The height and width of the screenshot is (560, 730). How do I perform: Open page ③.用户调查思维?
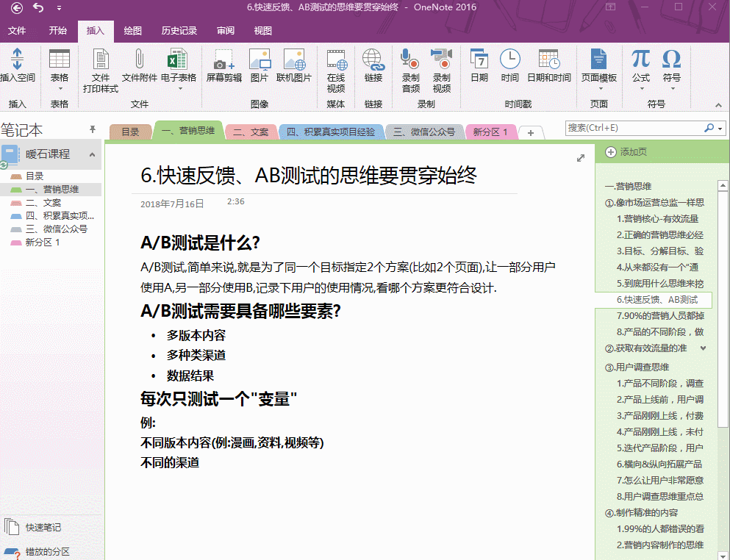coord(637,367)
